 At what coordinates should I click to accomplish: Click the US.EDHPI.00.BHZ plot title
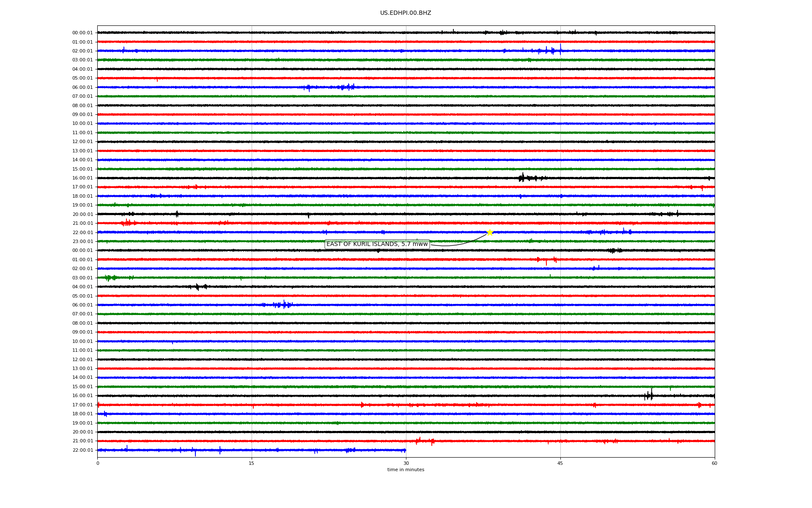coord(406,13)
